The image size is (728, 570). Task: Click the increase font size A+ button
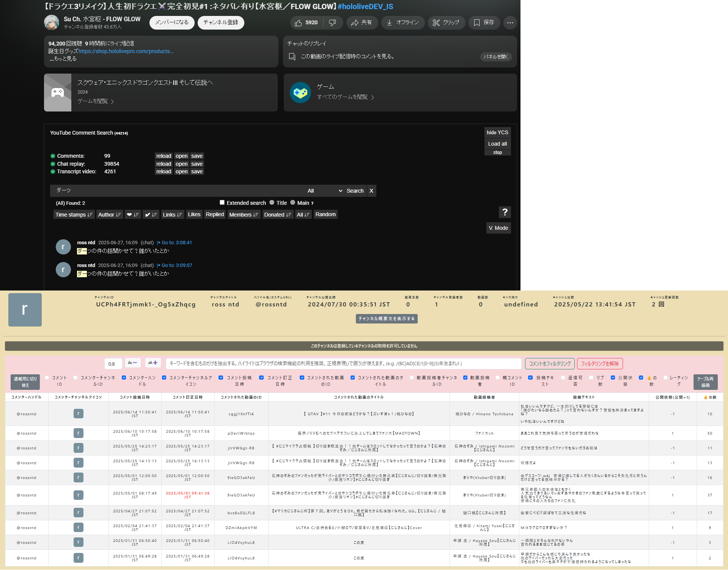point(153,363)
